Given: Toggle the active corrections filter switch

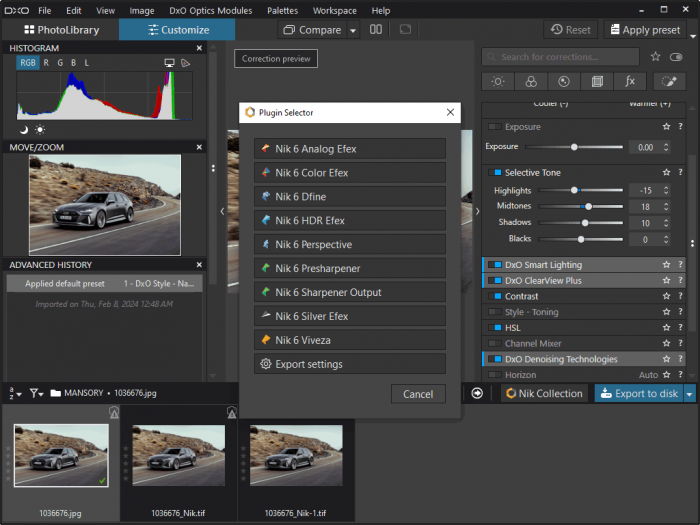Looking at the screenshot, I should [x=676, y=57].
